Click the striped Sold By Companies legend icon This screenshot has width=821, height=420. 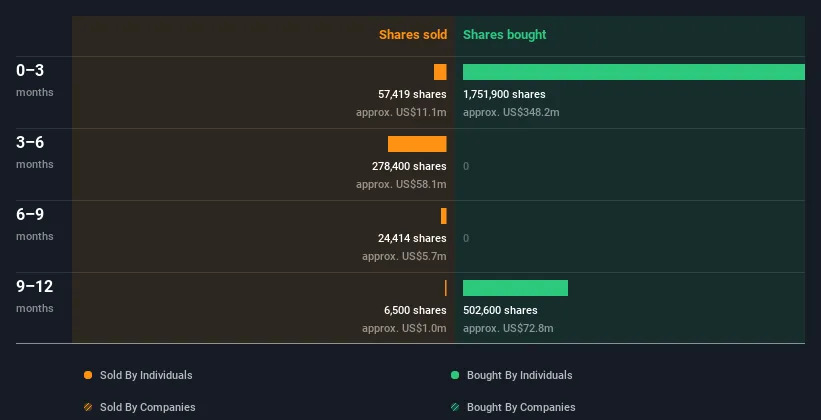(88, 407)
